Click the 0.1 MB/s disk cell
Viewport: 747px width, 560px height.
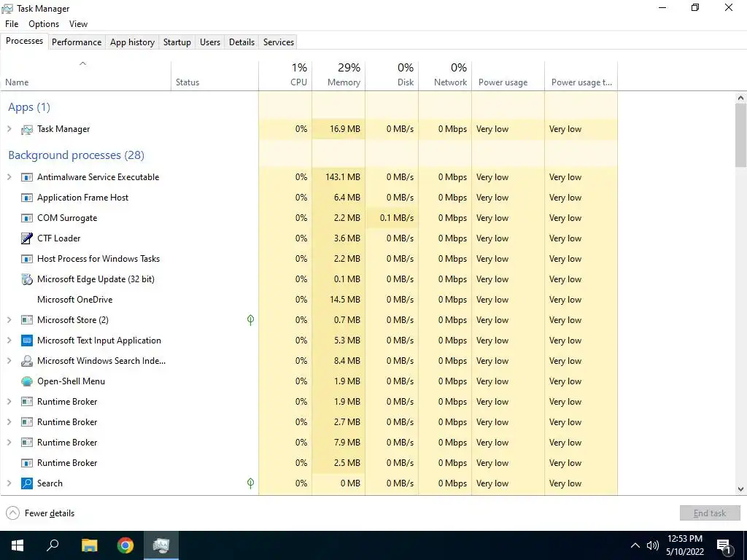(x=392, y=218)
